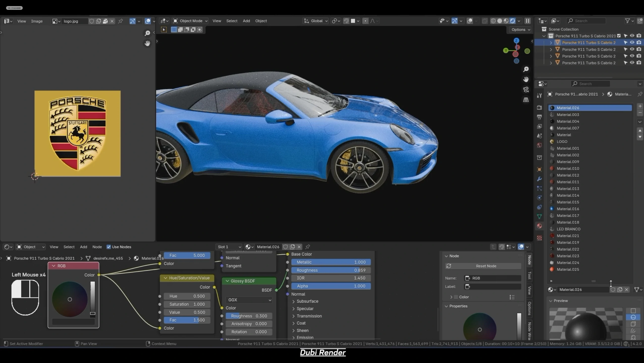This screenshot has height=363, width=644.
Task: Select rendered viewport shading mode icon
Action: point(513,21)
